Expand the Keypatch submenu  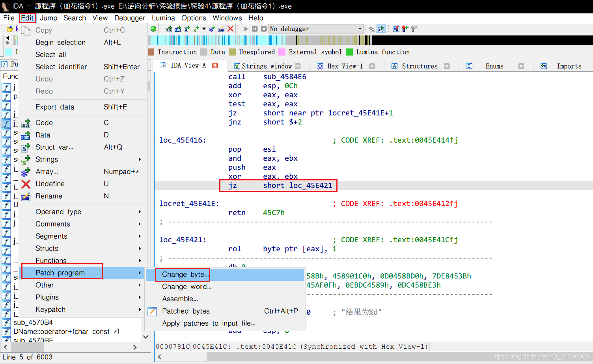pos(82,310)
